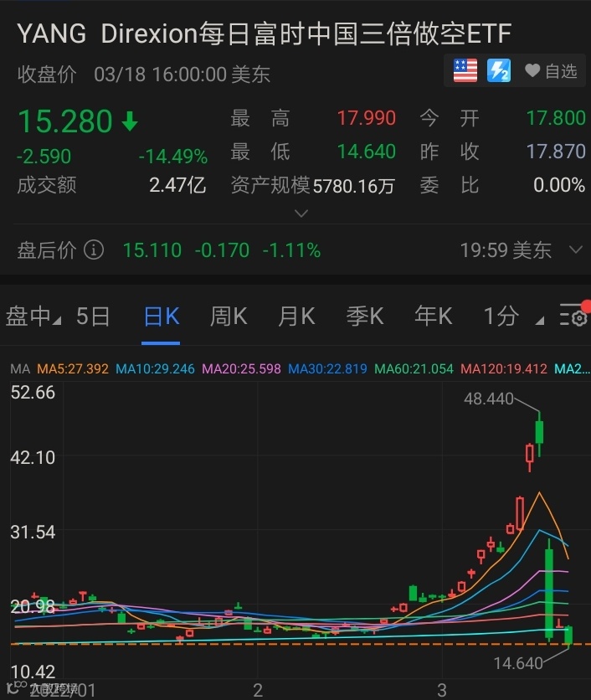Tap the 48.440 peak price marker
The width and height of the screenshot is (591, 700).
click(489, 399)
